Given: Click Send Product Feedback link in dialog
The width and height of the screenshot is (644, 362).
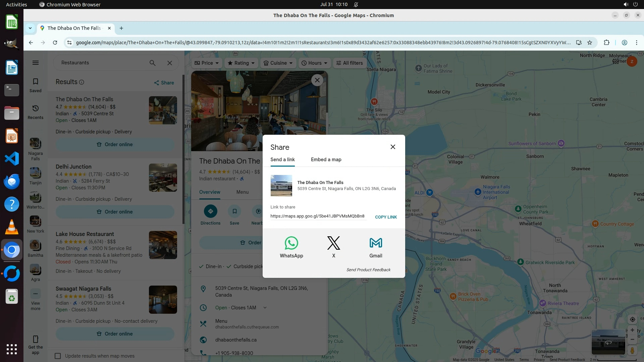Looking at the screenshot, I should pos(368,269).
